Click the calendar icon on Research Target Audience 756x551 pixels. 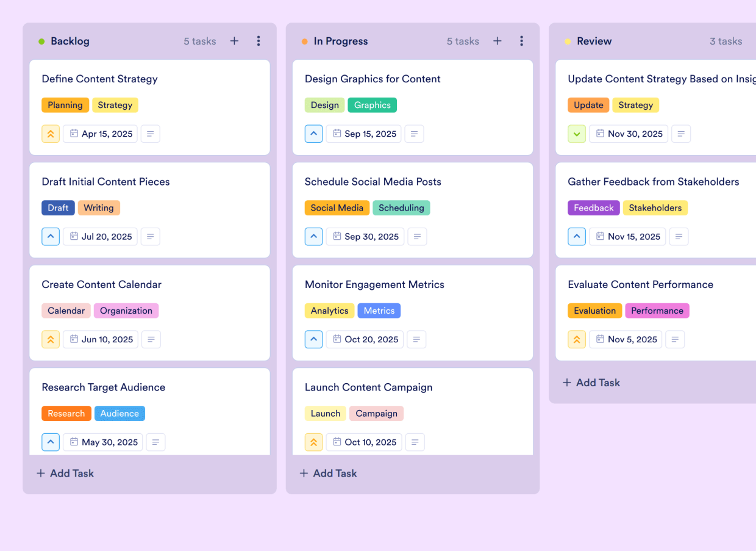pyautogui.click(x=74, y=442)
